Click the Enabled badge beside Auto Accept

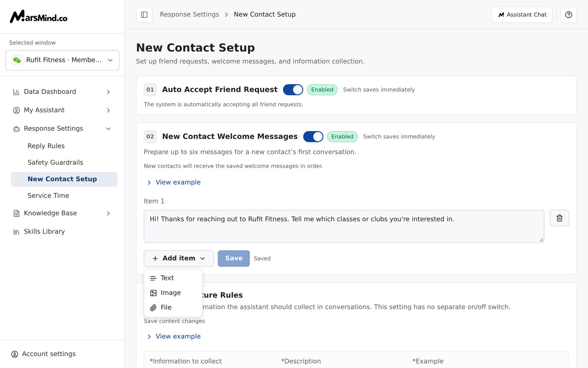[x=322, y=90]
